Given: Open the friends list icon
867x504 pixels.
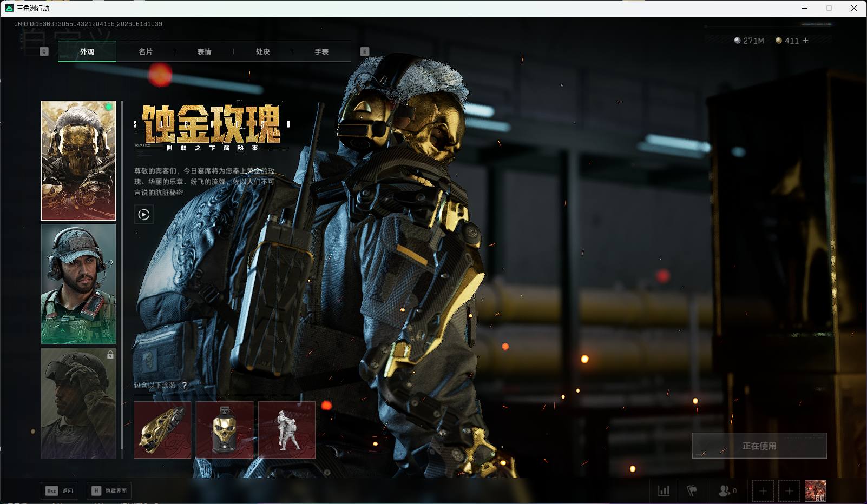Looking at the screenshot, I should [724, 491].
